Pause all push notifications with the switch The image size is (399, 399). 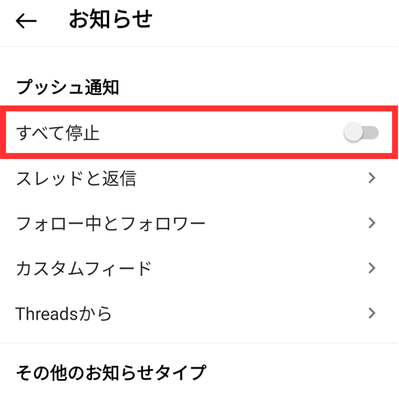click(361, 133)
